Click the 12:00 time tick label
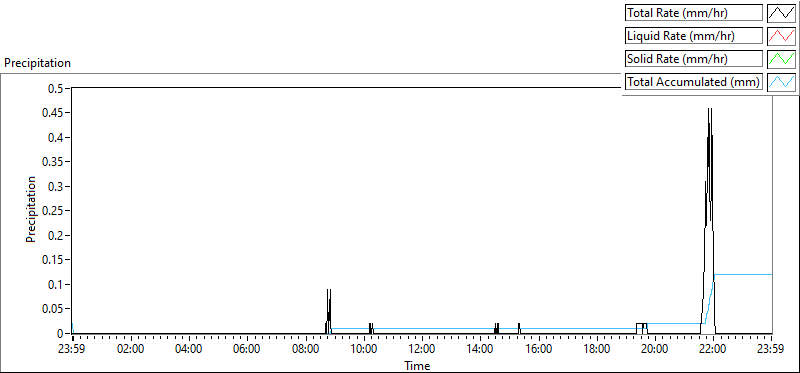The height and width of the screenshot is (373, 800). [x=422, y=350]
